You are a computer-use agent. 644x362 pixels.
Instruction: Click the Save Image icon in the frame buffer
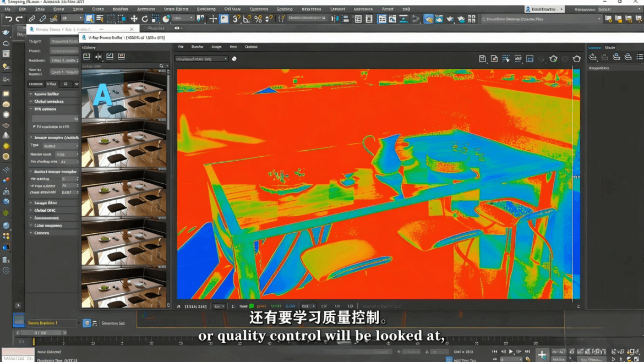point(483,58)
